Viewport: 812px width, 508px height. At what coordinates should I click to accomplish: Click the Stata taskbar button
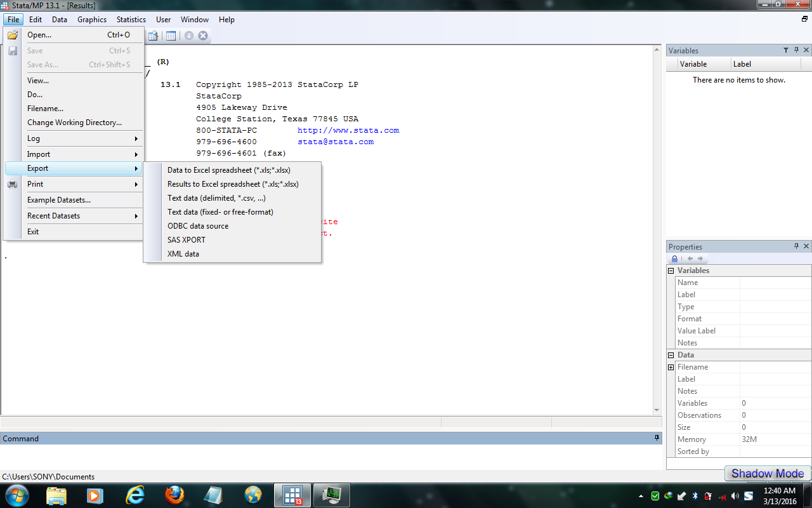tap(292, 495)
